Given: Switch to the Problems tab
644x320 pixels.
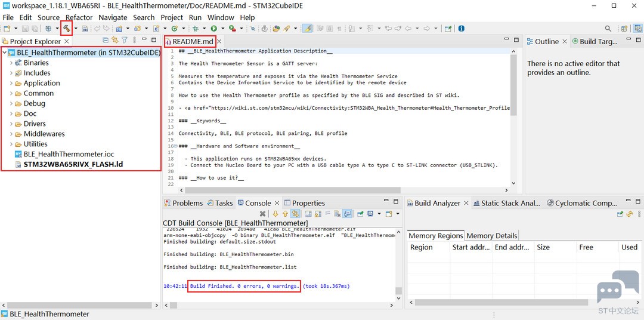Looking at the screenshot, I should [183, 203].
